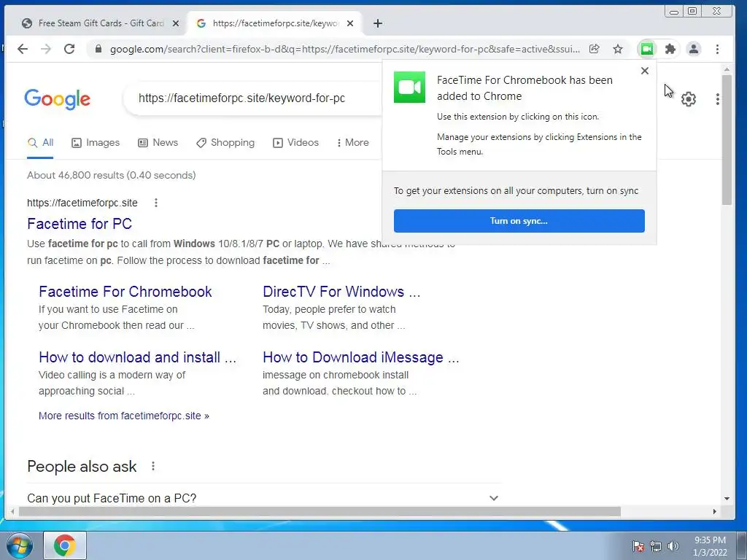Viewport: 747px width, 560px height.
Task: Expand the More search filters menu
Action: (x=352, y=143)
